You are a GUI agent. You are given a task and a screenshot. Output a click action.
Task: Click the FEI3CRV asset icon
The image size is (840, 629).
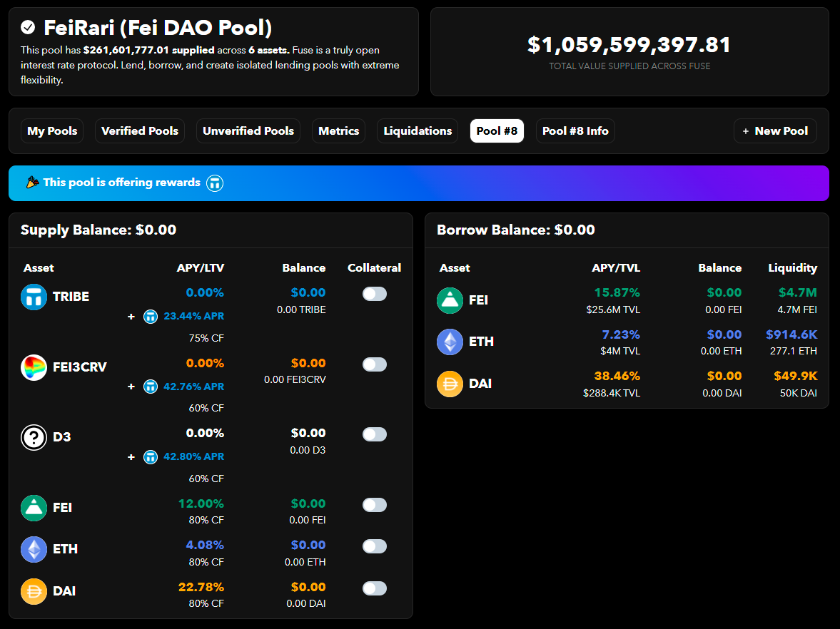click(x=34, y=367)
